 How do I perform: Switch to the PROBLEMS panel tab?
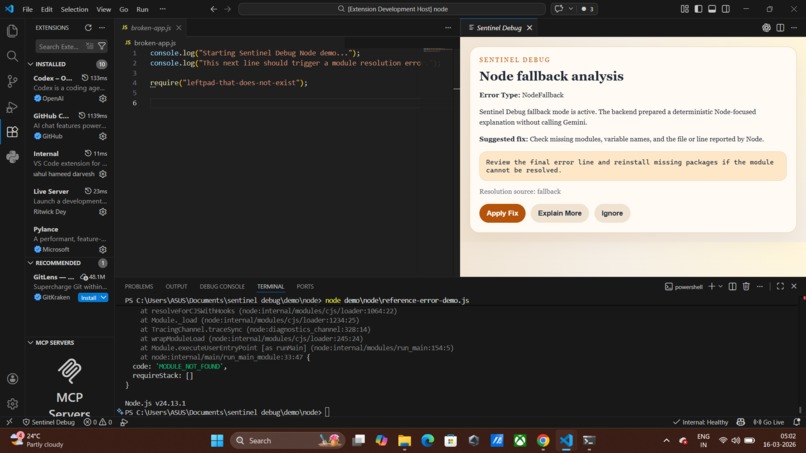coord(139,286)
